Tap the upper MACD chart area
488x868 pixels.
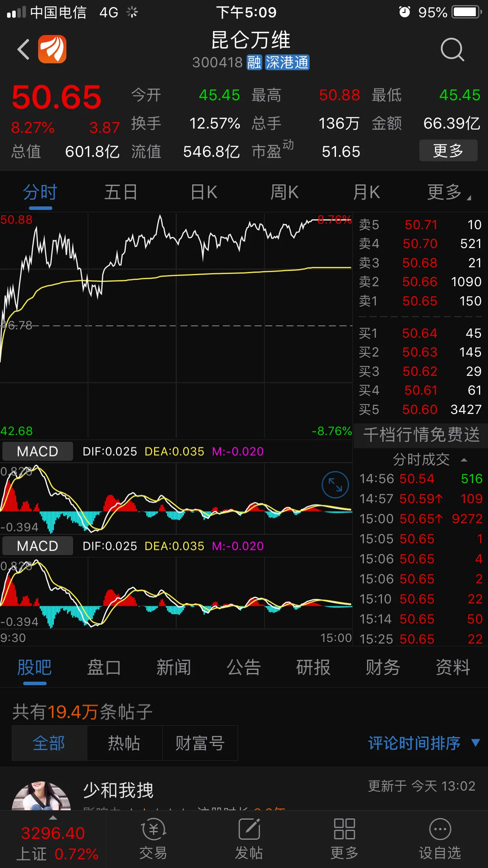tap(176, 498)
